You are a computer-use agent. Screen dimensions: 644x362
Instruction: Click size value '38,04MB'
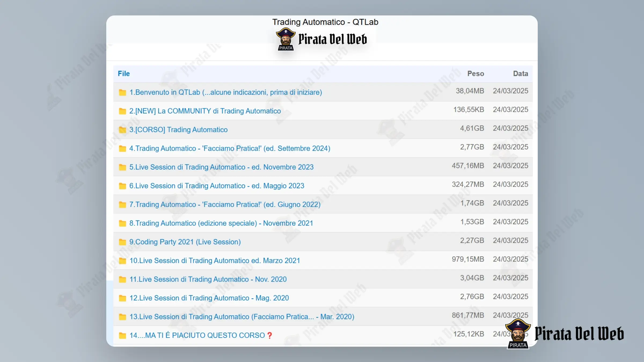[x=470, y=91]
